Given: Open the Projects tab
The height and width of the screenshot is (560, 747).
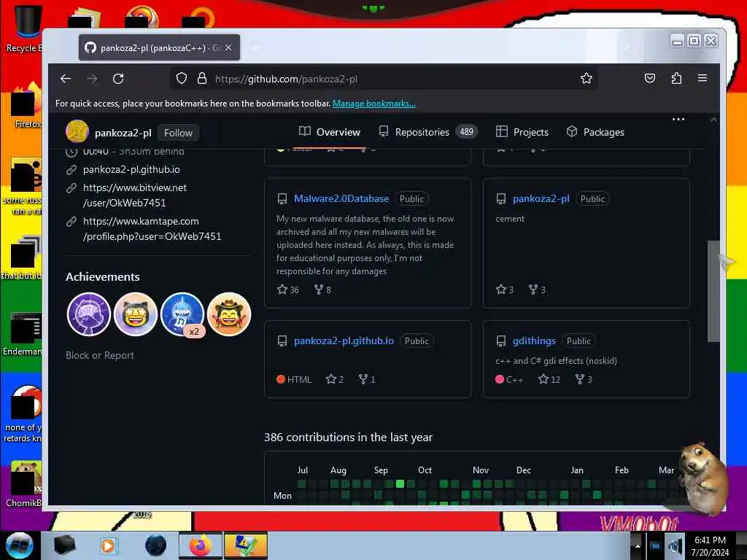Looking at the screenshot, I should [522, 132].
